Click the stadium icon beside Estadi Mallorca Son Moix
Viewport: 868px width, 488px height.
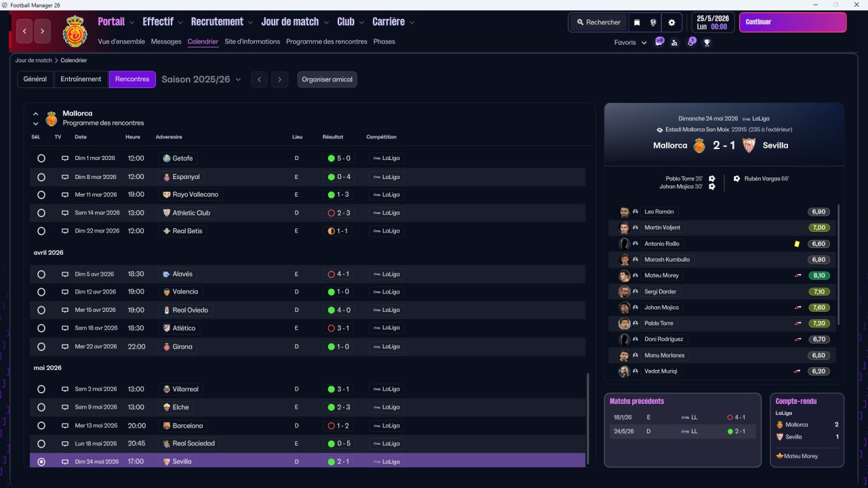tap(660, 129)
